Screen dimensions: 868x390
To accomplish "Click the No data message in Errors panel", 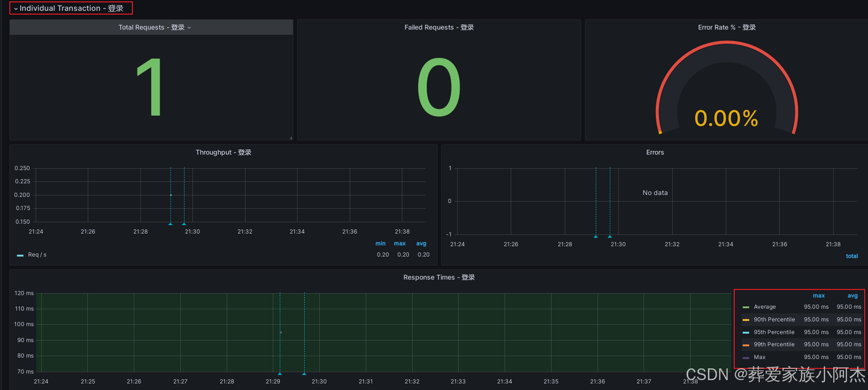I will pyautogui.click(x=655, y=193).
